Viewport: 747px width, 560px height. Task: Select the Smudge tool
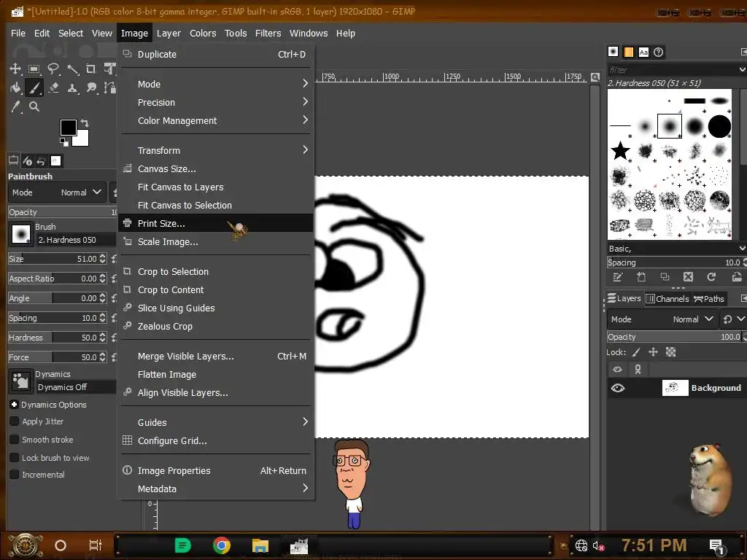pos(91,87)
